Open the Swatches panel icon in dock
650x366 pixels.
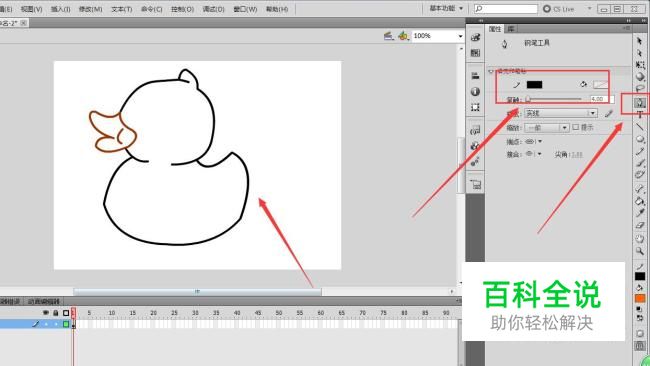pos(475,53)
